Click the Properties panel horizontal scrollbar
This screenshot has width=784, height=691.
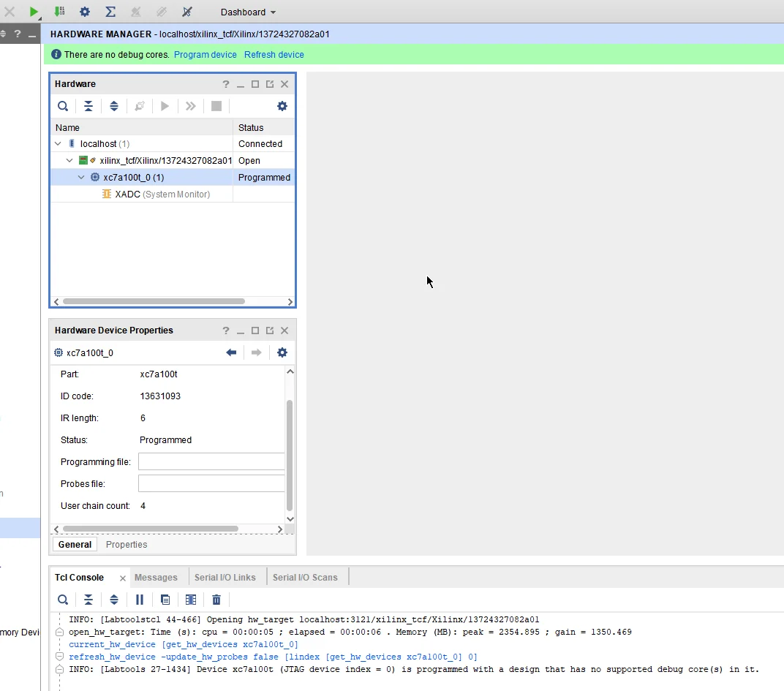point(151,529)
